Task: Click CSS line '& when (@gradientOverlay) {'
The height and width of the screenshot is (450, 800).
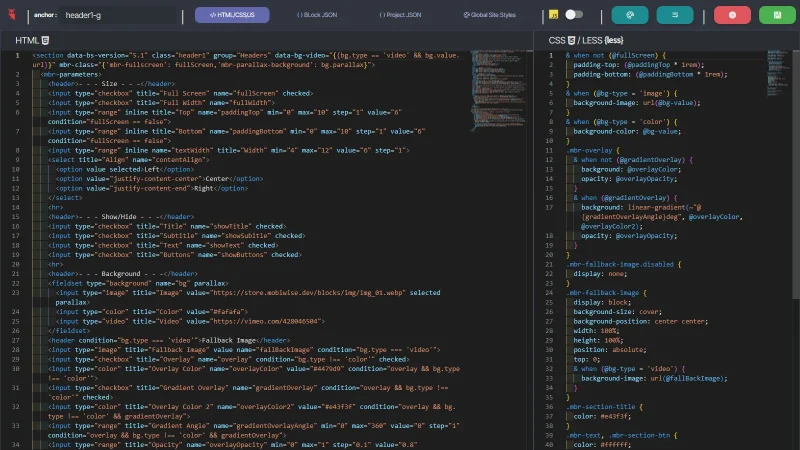Action: pos(625,198)
